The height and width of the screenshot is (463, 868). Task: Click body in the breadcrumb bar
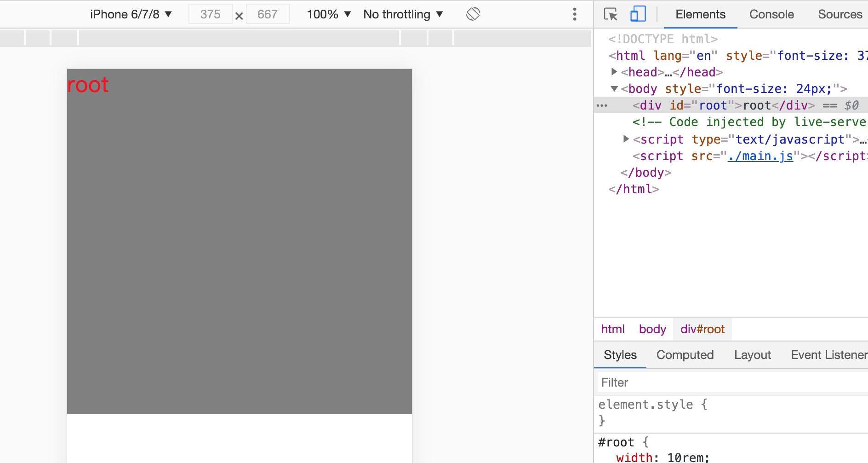pos(652,329)
